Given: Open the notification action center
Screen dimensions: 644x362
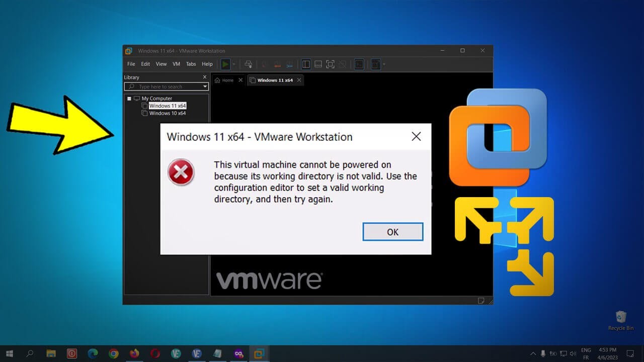Looking at the screenshot, I should tap(630, 353).
